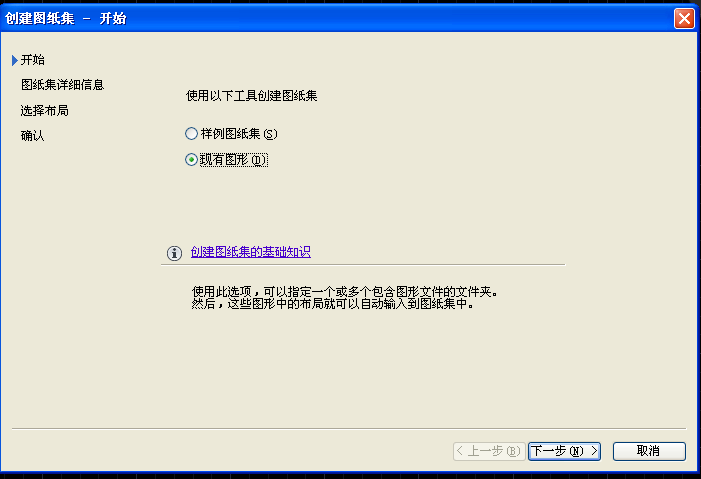Close the 创建图纸集 dialog with the red X
This screenshot has height=479, width=701.
pos(684,18)
